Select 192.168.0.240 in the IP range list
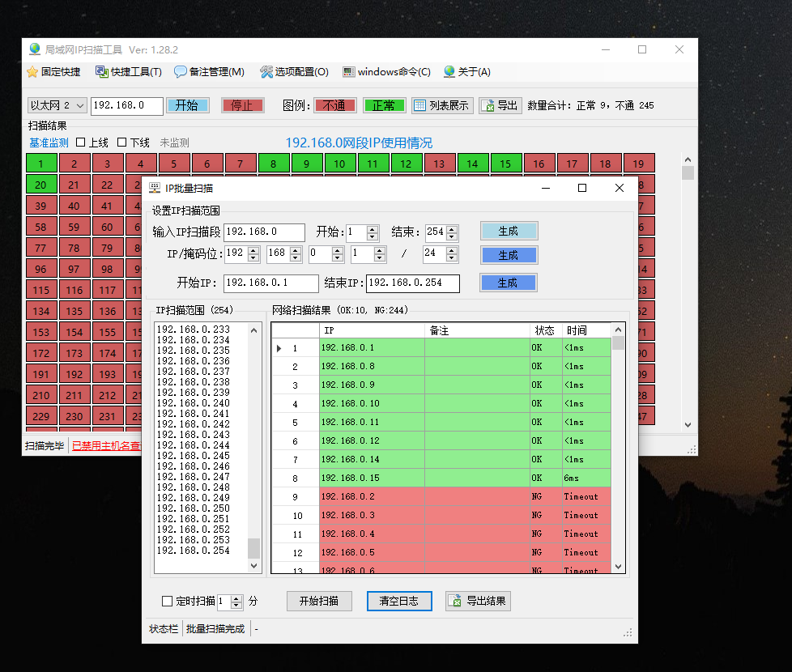Image resolution: width=792 pixels, height=672 pixels. [x=193, y=402]
